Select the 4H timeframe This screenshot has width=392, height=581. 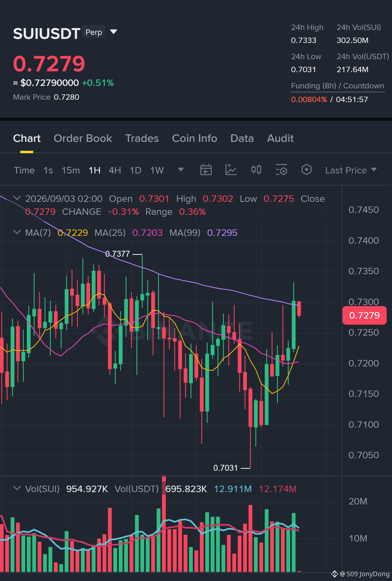click(115, 170)
